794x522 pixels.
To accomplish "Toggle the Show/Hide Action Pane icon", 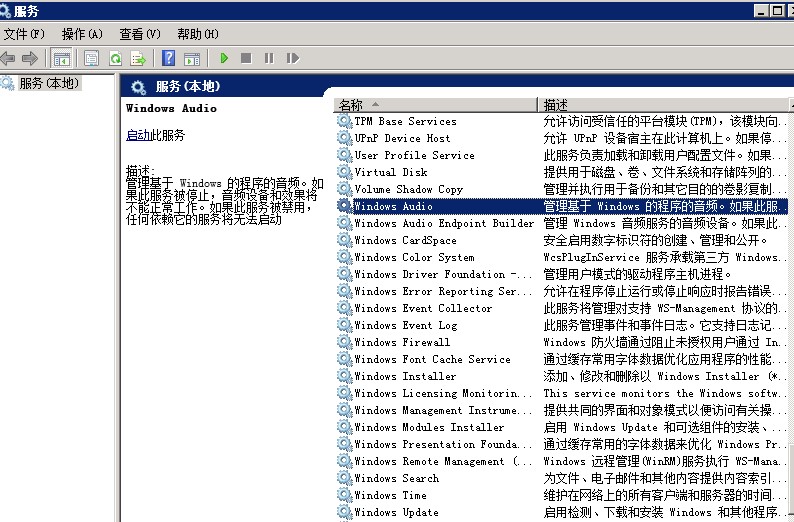I will tap(192, 58).
